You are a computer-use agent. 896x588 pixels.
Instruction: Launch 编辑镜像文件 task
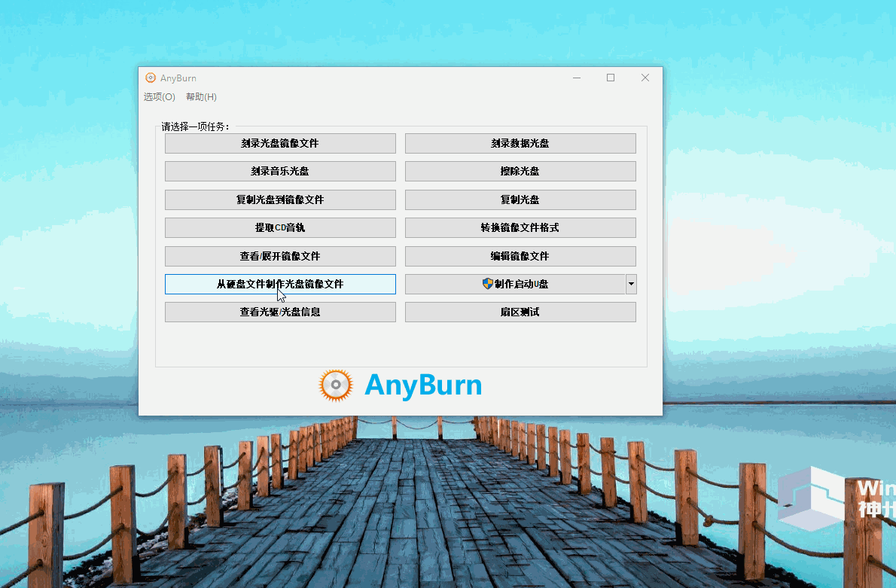(x=520, y=257)
